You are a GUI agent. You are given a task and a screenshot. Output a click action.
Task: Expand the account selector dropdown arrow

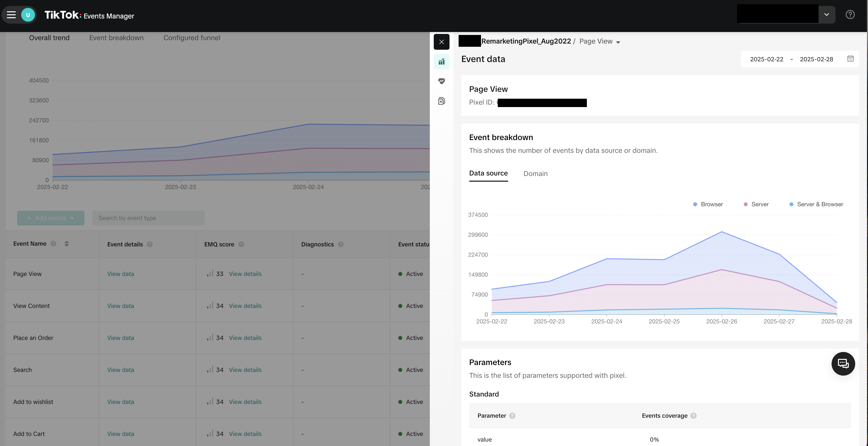tap(827, 15)
